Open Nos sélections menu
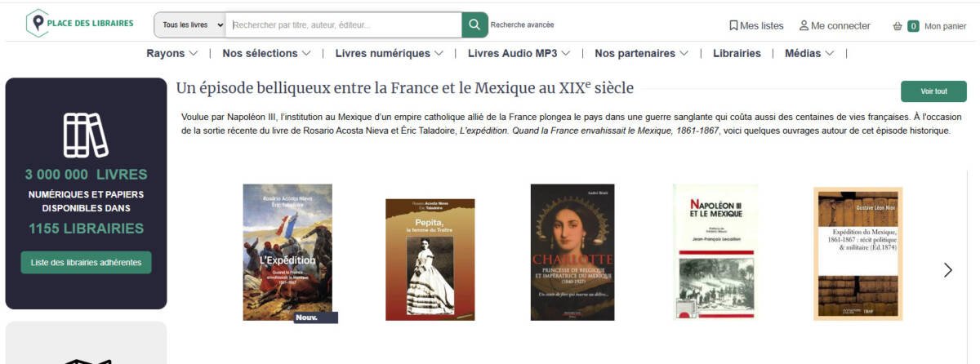Viewport: 980px width, 364px height. point(266,53)
